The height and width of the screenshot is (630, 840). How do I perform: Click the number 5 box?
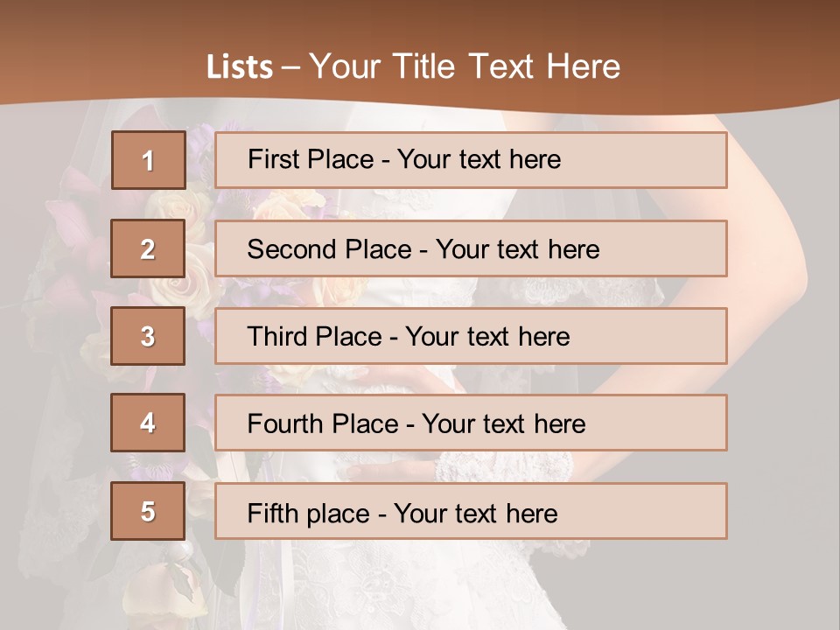(148, 511)
